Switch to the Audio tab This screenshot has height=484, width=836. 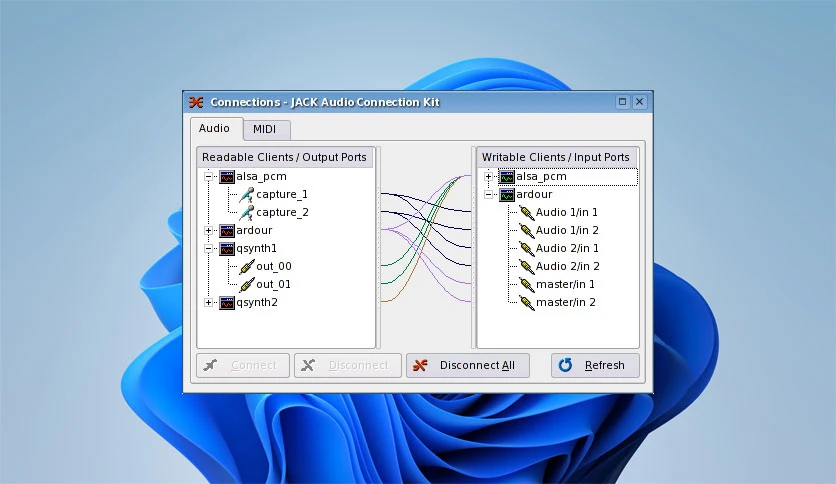pyautogui.click(x=214, y=128)
